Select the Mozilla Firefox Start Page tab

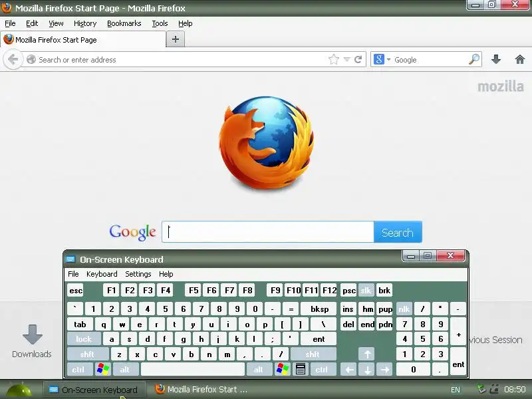pyautogui.click(x=83, y=40)
